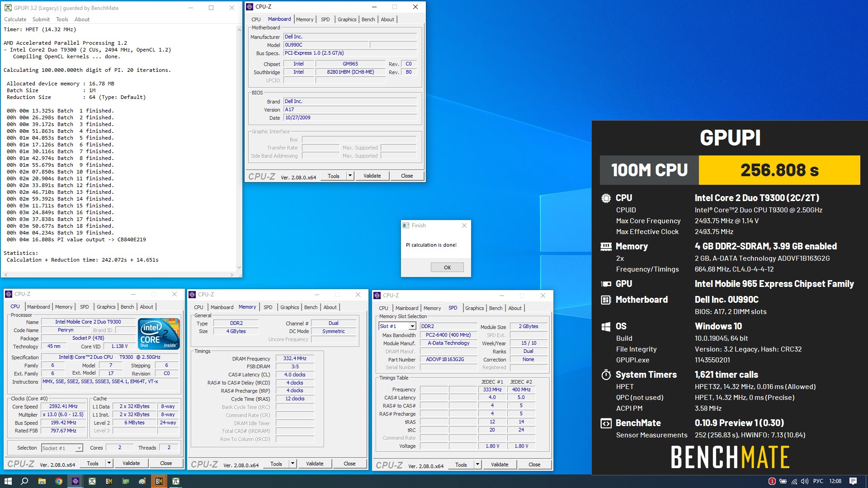Expand the Socket #1 selection dropdown

[x=79, y=448]
